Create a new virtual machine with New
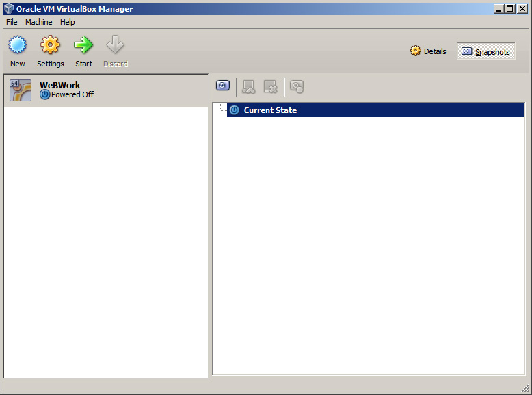The height and width of the screenshot is (395, 532). point(17,51)
